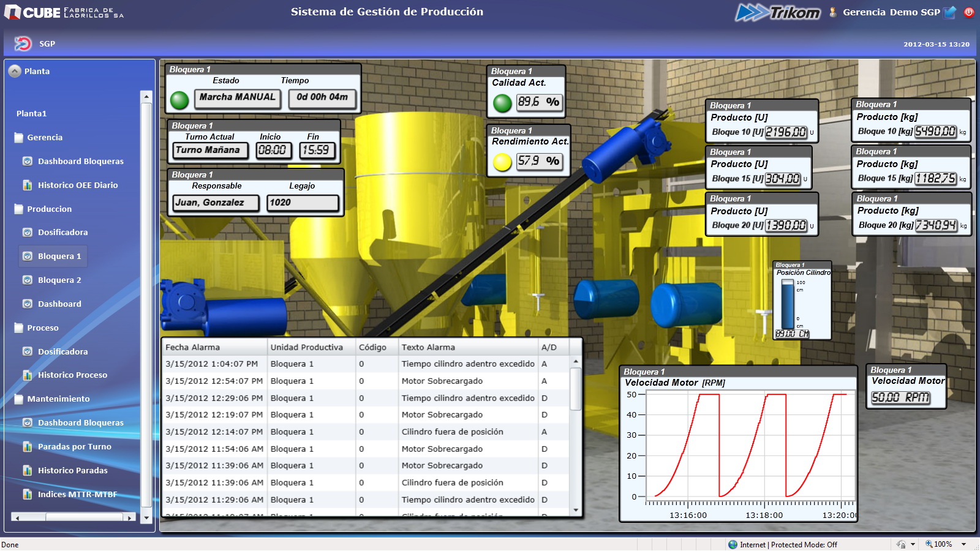Click Mantenimiento Dashboard Bloqueras gear icon
Viewport: 980px width, 551px height.
28,422
